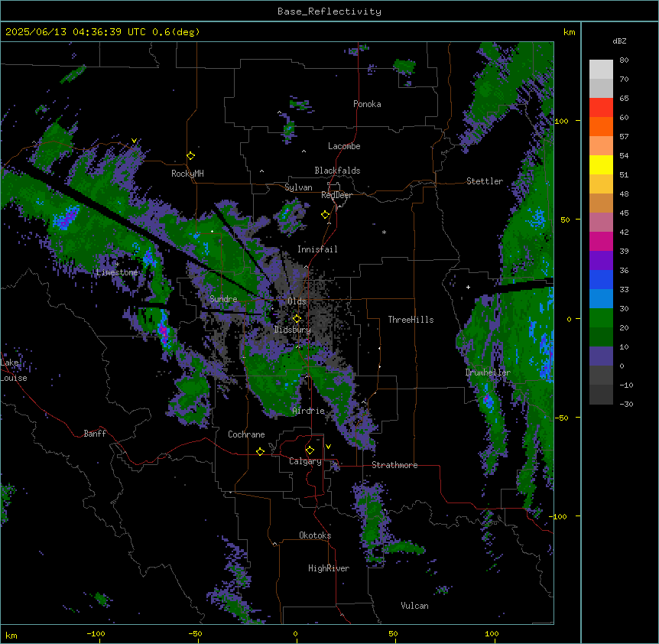Click the asterisk marker above Limestone label
Screen dimensions: 659x644
coord(117,265)
